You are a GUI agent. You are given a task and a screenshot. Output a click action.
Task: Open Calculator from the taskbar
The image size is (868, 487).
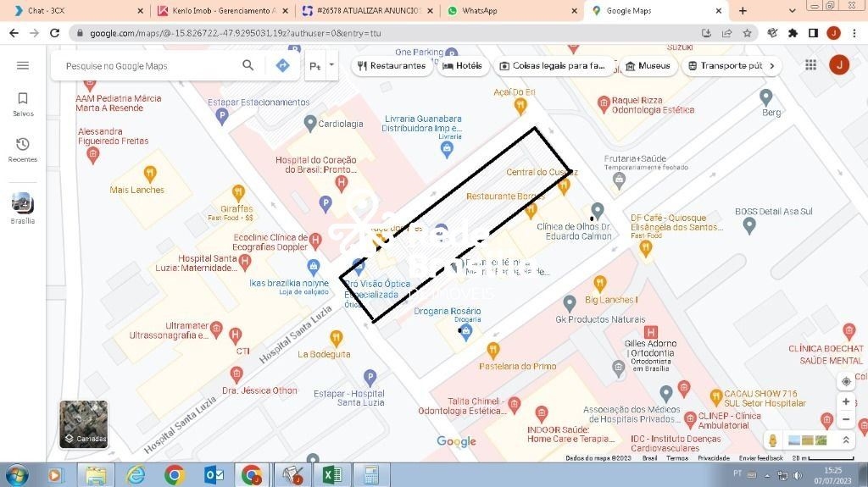(x=371, y=475)
